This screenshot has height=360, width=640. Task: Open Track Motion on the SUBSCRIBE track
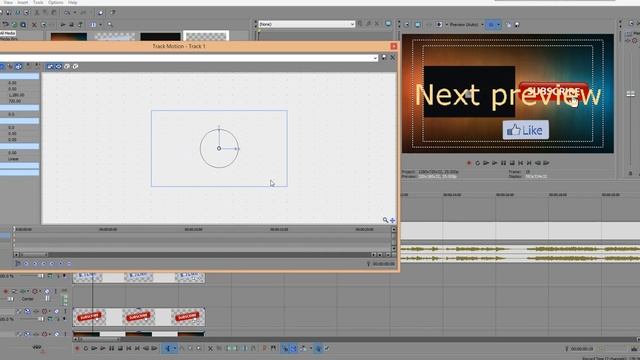point(28,311)
